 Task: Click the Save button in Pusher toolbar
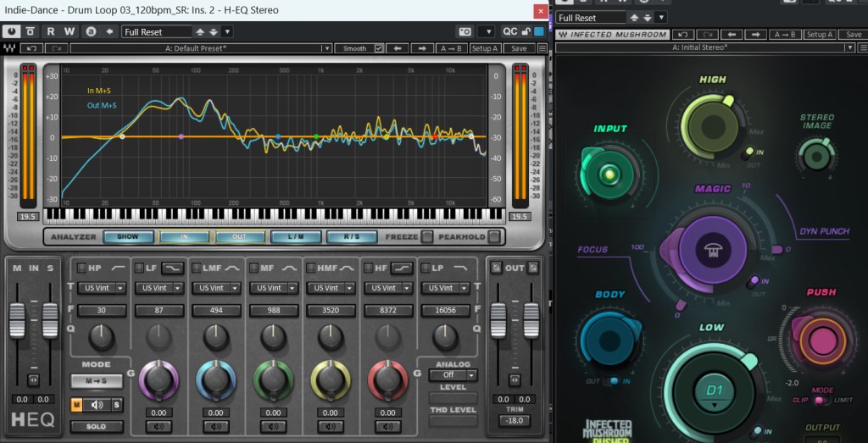coord(854,35)
